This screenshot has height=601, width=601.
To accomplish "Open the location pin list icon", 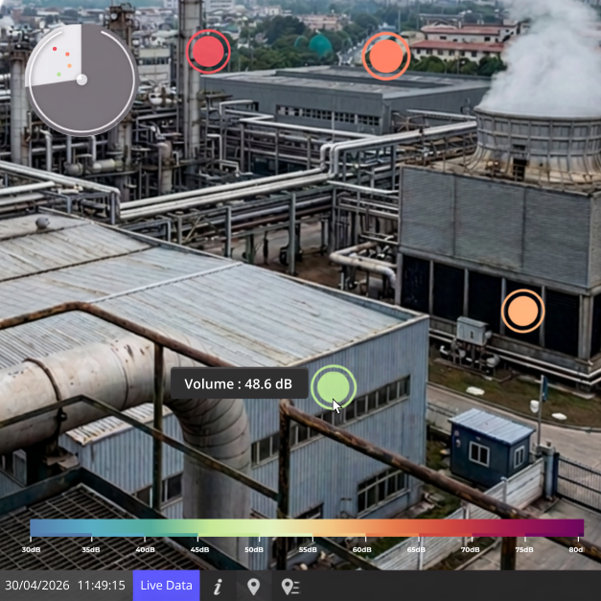I will [x=290, y=586].
